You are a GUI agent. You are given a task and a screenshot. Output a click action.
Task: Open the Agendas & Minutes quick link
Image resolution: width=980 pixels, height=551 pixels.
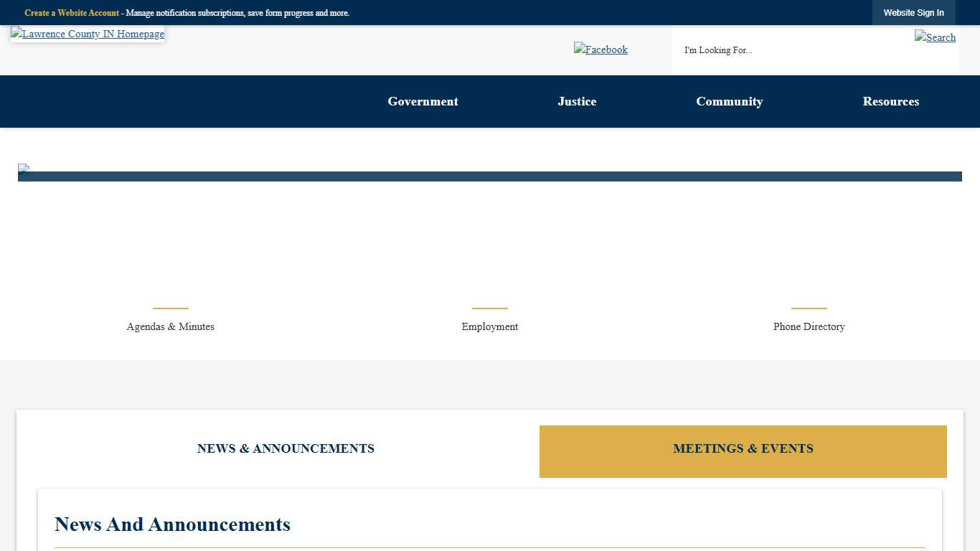(x=170, y=326)
